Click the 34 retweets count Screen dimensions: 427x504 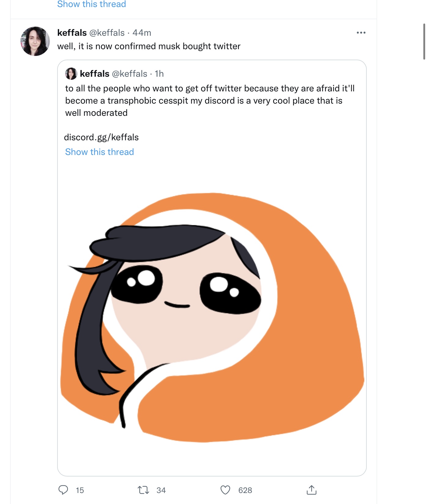point(161,490)
